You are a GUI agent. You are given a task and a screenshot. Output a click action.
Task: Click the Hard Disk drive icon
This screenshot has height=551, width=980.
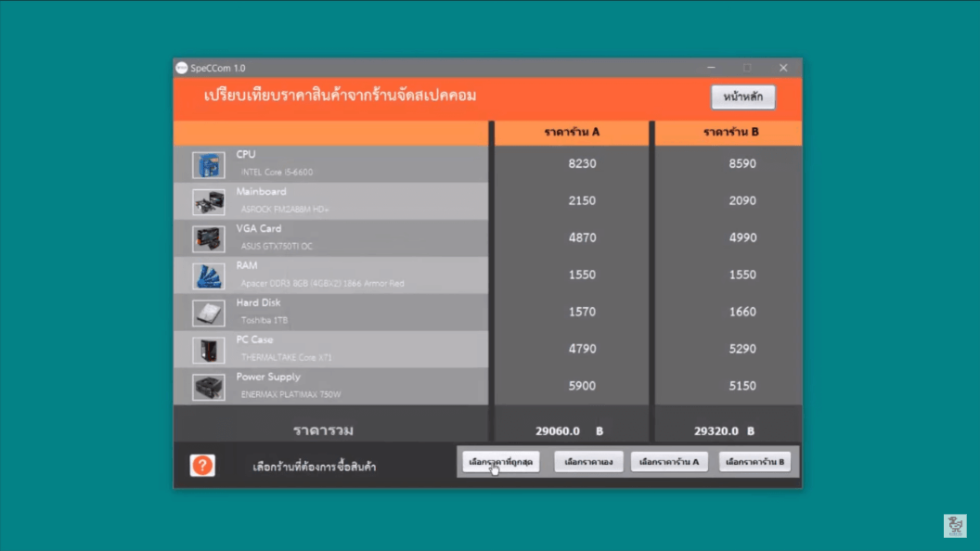click(209, 314)
